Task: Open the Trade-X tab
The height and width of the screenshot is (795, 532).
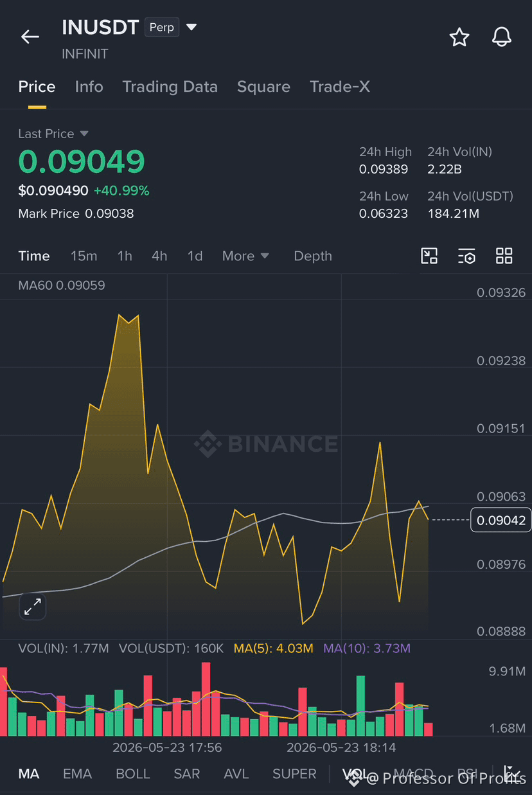Action: (x=340, y=87)
